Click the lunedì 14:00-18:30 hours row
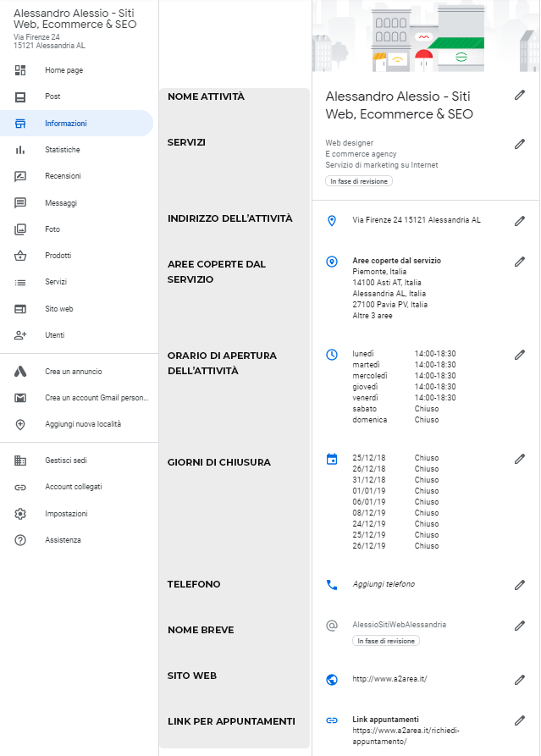541x756 pixels. click(404, 354)
